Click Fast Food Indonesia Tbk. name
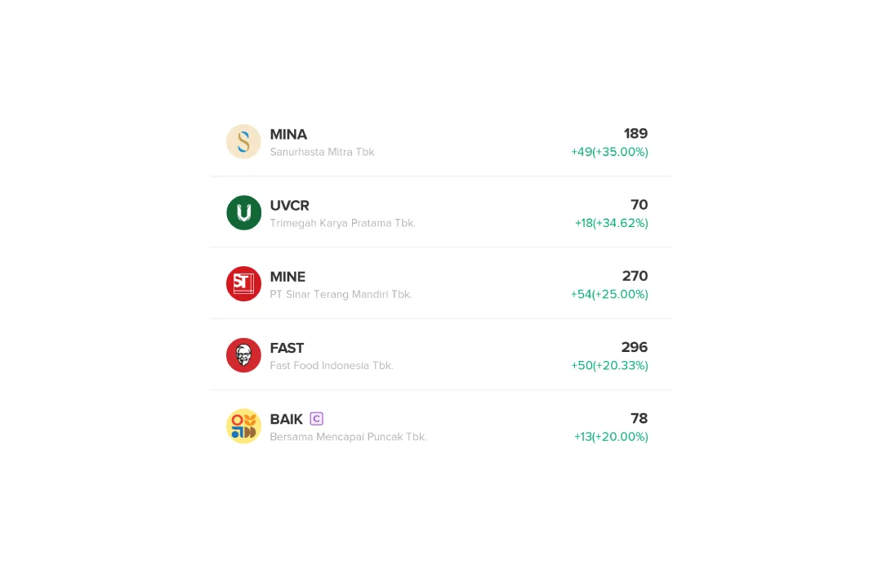 (332, 365)
